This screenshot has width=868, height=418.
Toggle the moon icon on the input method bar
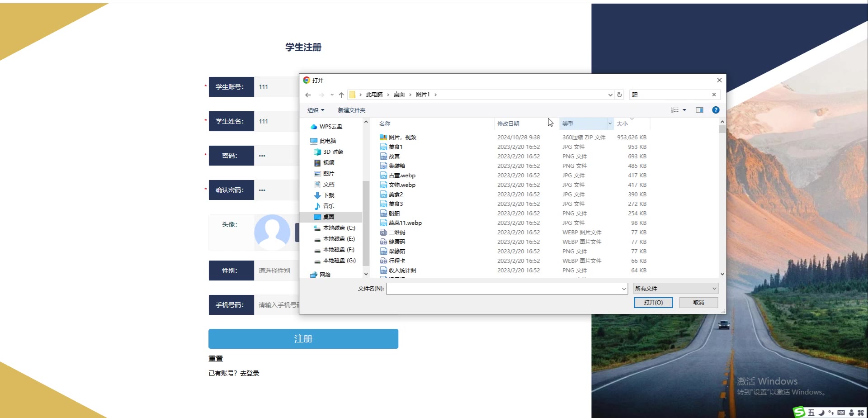[821, 413]
